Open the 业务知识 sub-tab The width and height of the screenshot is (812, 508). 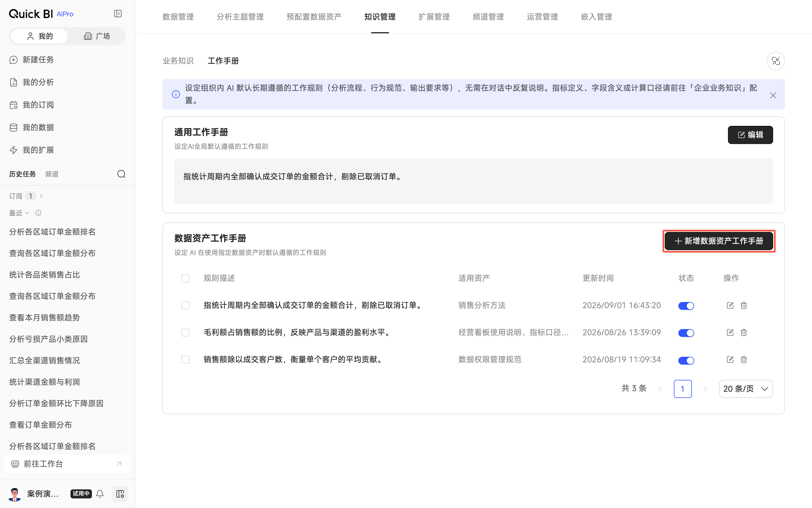[178, 61]
